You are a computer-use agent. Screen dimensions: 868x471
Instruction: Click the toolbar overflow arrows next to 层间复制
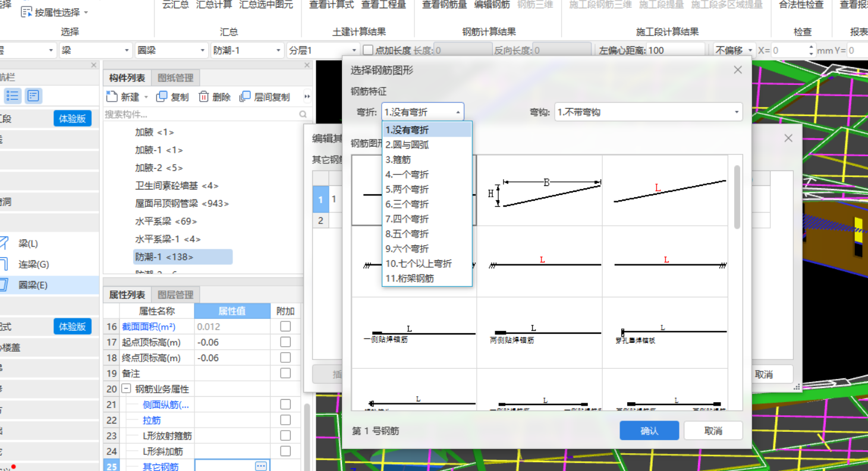coord(307,97)
